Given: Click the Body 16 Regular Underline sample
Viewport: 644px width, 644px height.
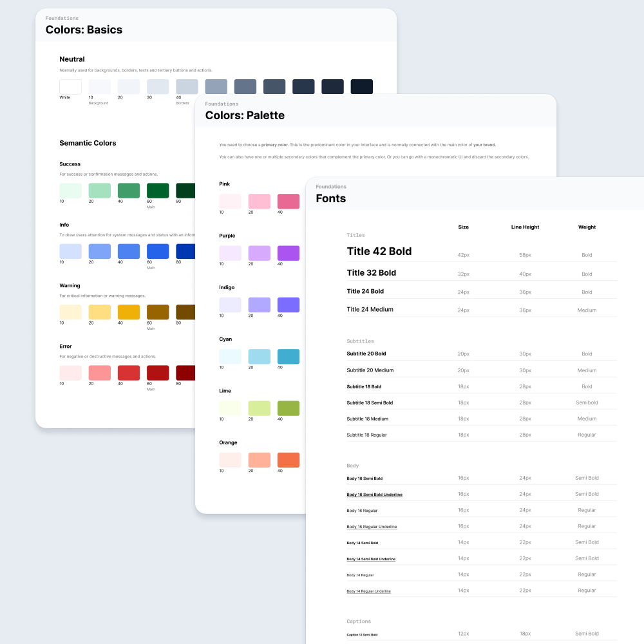Looking at the screenshot, I should [372, 527].
